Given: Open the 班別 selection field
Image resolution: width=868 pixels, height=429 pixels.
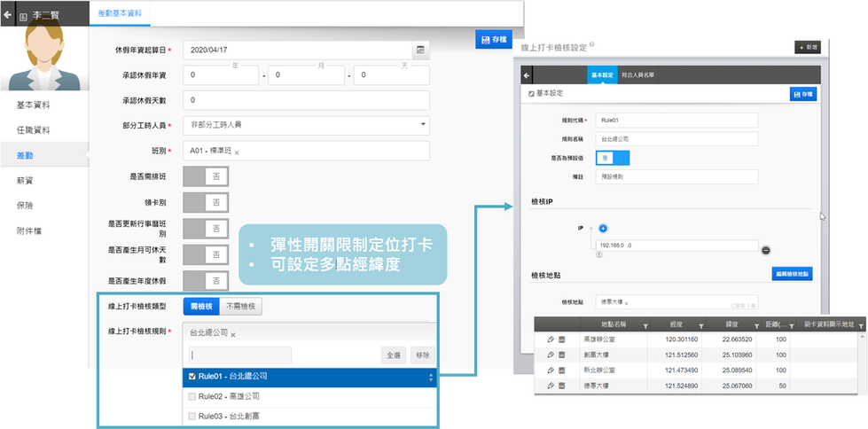Looking at the screenshot, I should (x=306, y=151).
